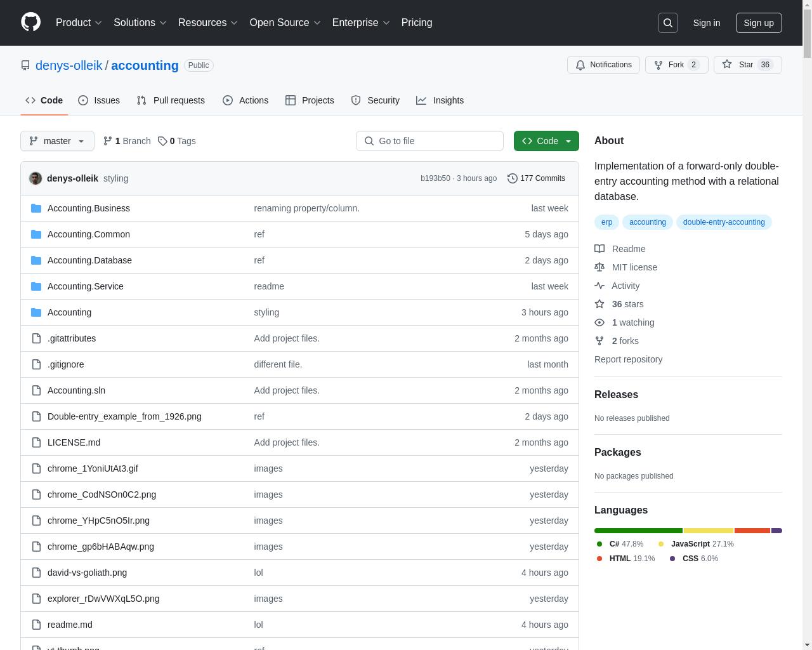Viewport: 812px width, 650px height.
Task: Expand the Open Source menu
Action: pos(285,22)
